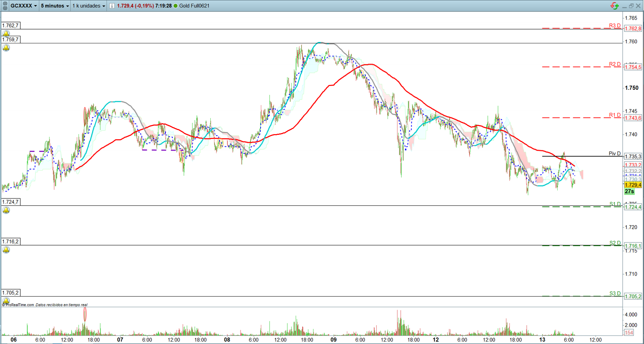Viewport: 644px width, 344px height.
Task: Select the 1.716,2 alert price label
Action: tap(11, 241)
